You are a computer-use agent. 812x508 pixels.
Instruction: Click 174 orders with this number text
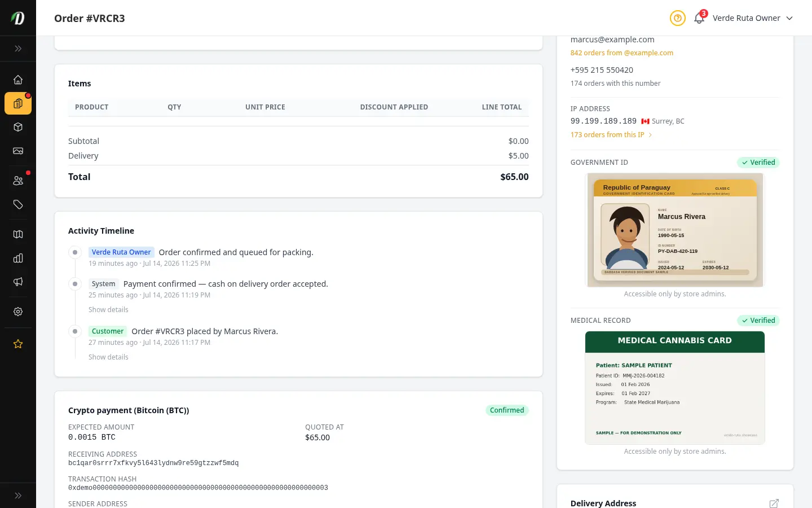[x=615, y=84]
